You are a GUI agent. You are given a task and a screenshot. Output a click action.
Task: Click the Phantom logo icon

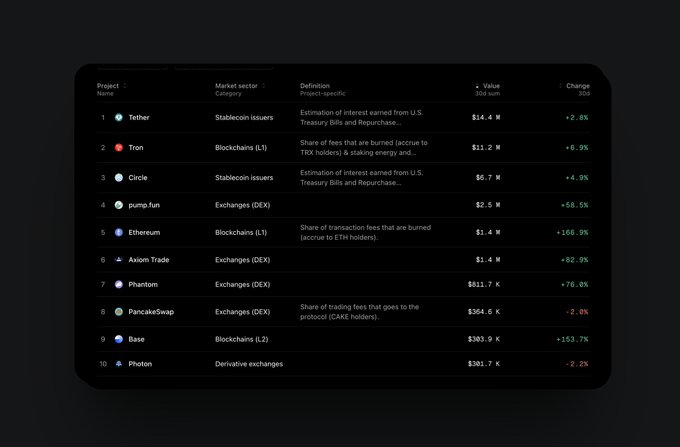point(118,284)
